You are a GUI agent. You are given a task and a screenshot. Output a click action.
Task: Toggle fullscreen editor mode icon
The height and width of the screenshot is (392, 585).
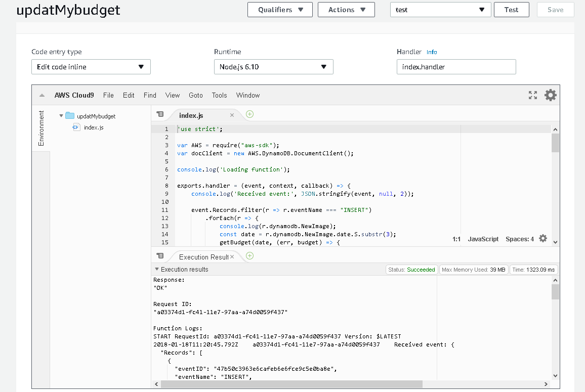click(533, 95)
